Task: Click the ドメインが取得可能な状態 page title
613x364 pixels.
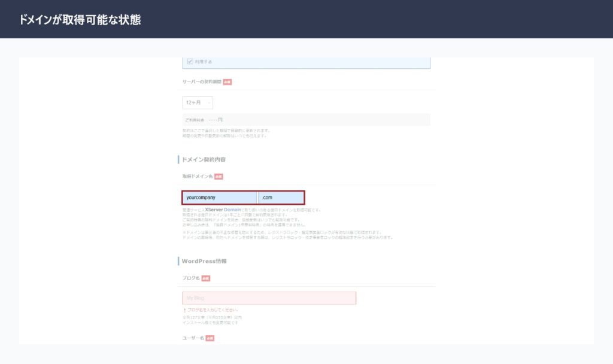Action: pyautogui.click(x=80, y=20)
